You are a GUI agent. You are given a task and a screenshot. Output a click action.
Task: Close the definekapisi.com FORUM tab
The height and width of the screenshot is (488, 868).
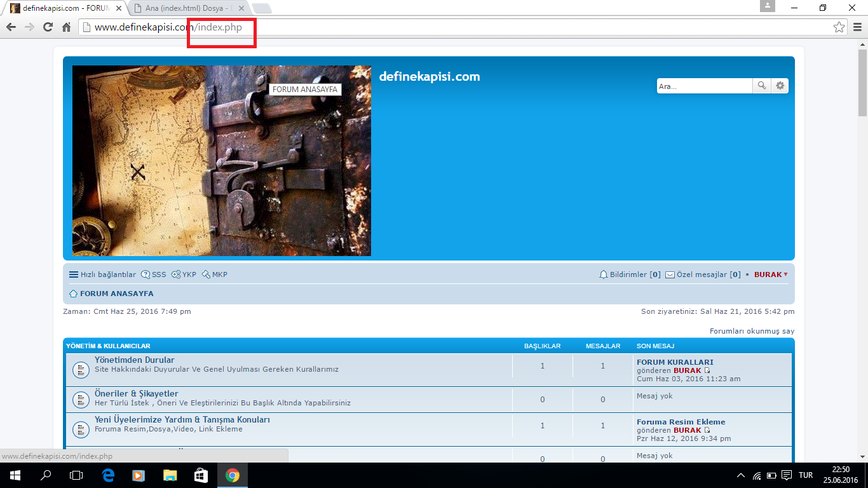pos(119,9)
